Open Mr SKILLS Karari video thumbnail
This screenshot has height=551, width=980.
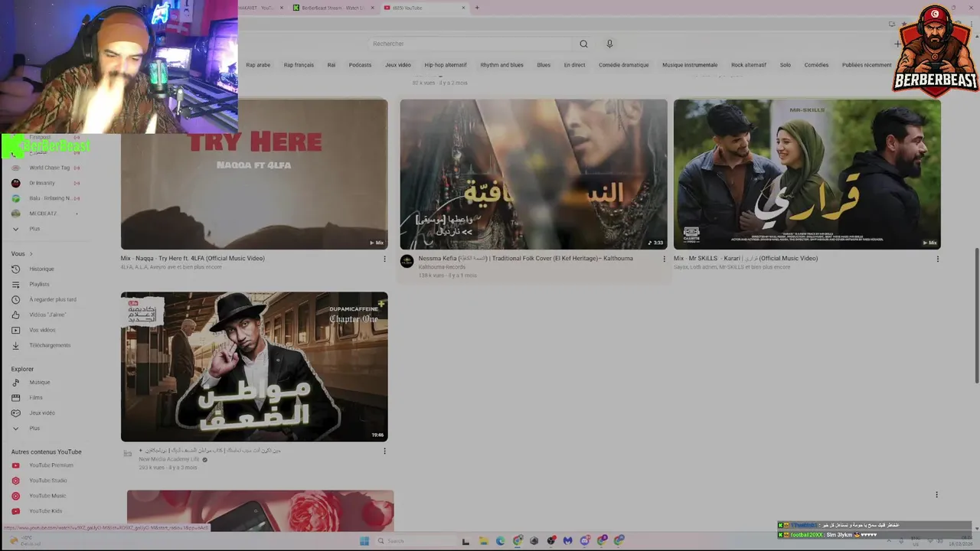click(807, 174)
